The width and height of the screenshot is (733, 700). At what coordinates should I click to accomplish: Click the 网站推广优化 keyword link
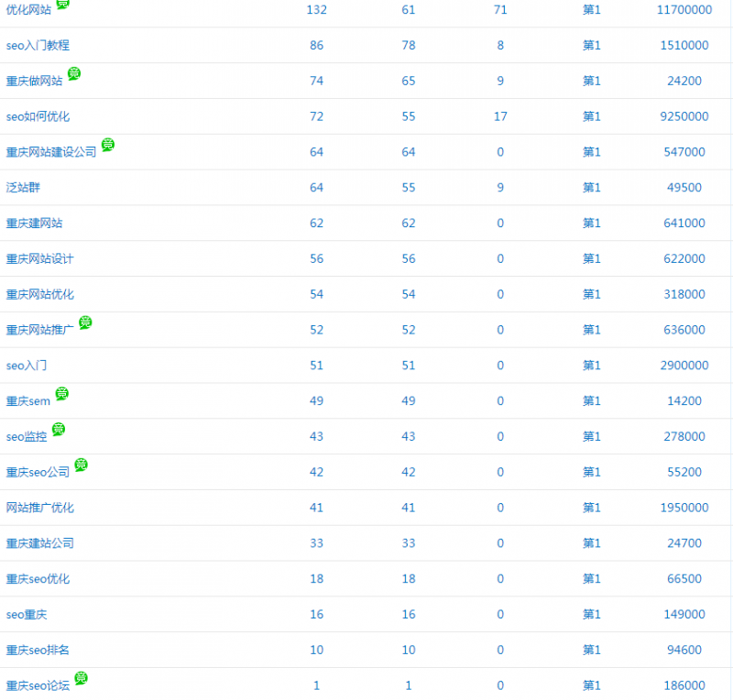click(x=39, y=508)
